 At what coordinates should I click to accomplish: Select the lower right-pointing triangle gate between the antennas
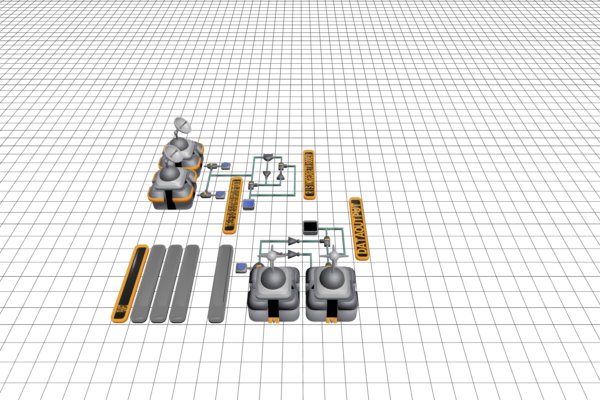pos(293,254)
